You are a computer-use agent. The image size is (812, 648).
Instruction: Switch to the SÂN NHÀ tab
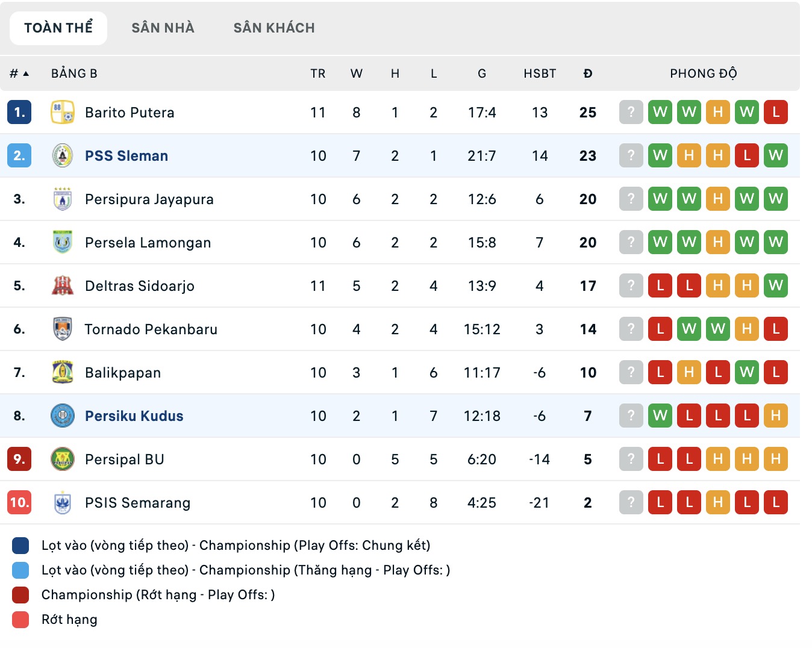162,27
